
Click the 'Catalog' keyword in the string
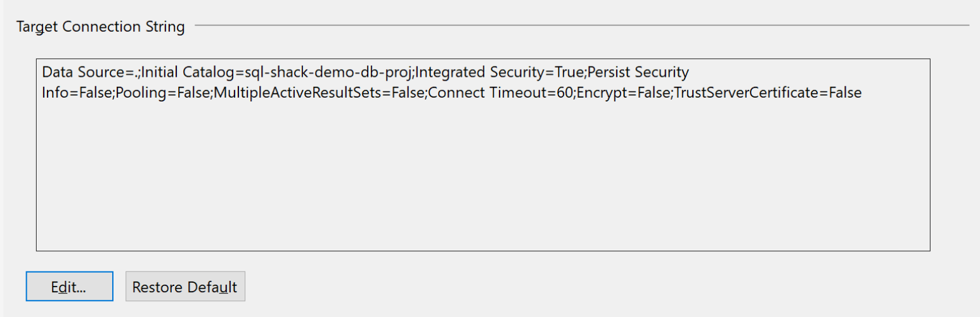click(209, 72)
